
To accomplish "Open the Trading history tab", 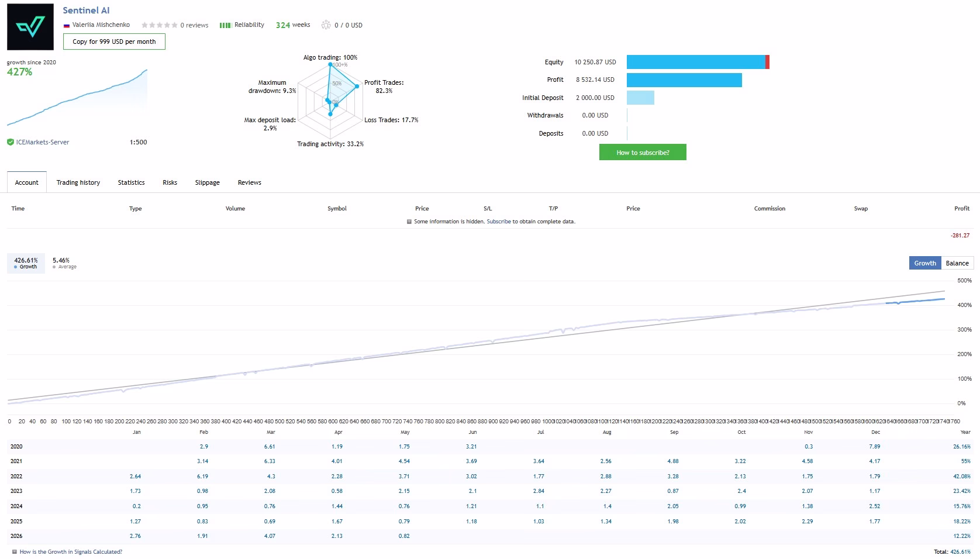I will tap(78, 182).
